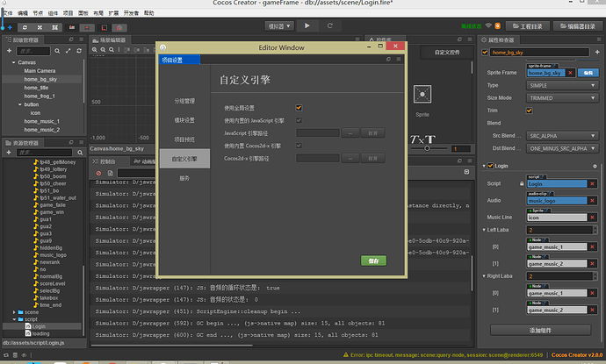Open the 节点 menu
This screenshot has height=364, width=606.
pos(38,13)
